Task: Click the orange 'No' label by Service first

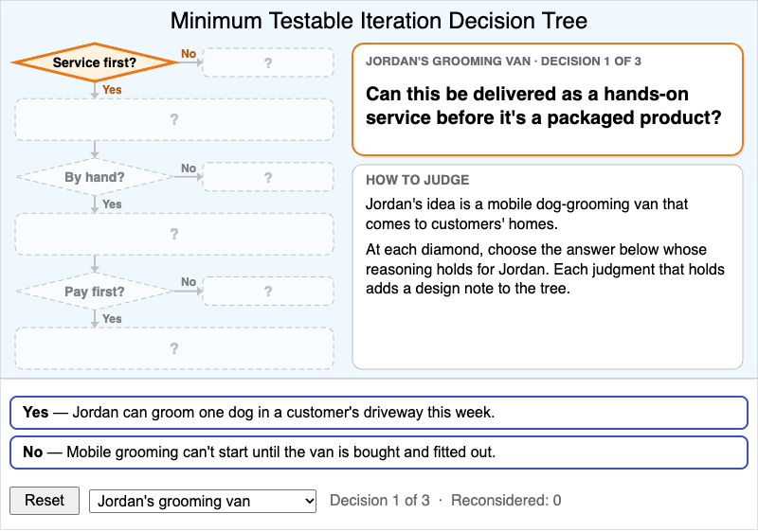Action: [189, 54]
